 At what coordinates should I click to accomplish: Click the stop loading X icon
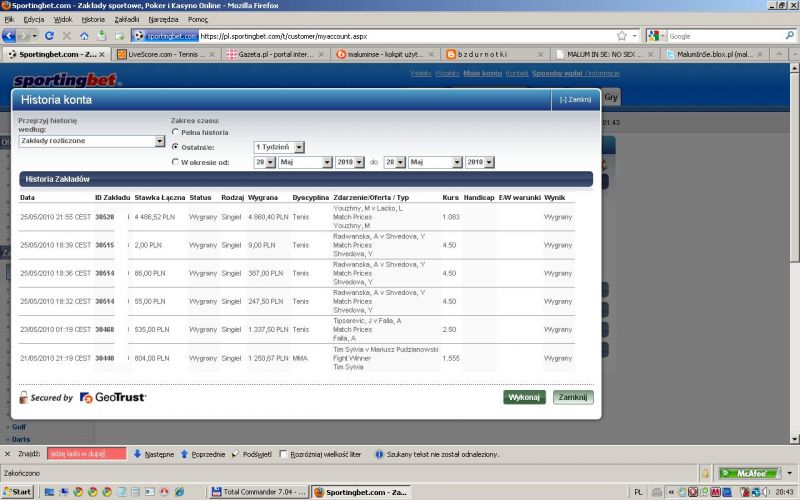tap(66, 36)
